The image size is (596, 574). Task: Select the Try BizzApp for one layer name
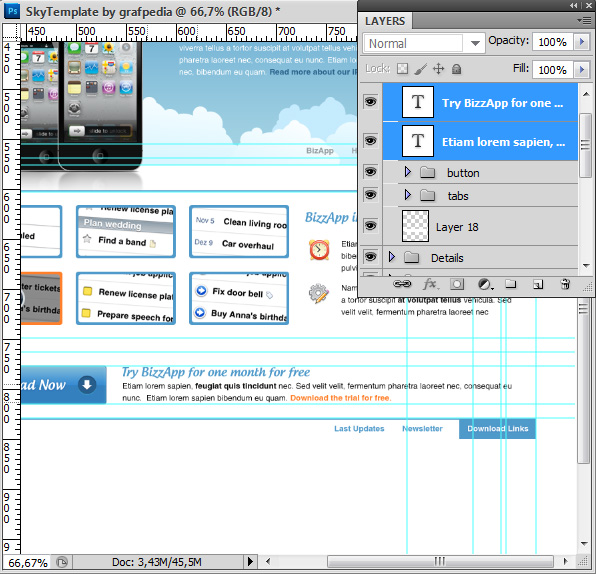click(502, 103)
